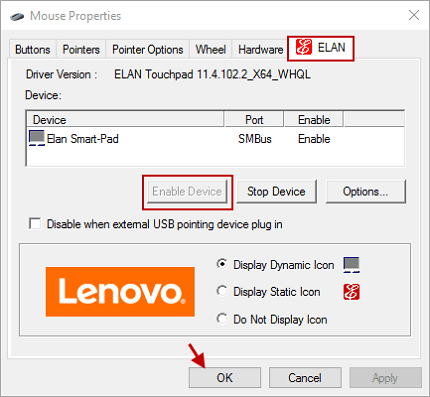Go to Pointer Options tab

click(147, 50)
